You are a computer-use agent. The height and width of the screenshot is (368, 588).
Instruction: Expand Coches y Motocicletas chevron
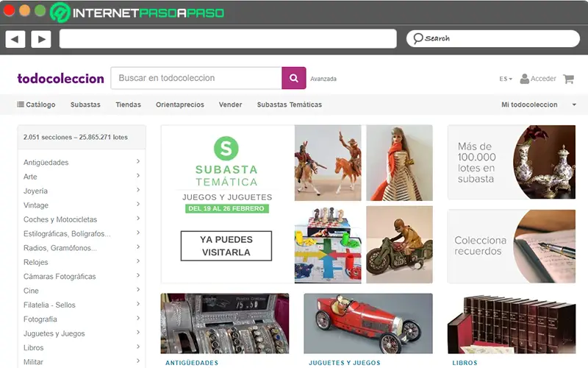tap(138, 218)
